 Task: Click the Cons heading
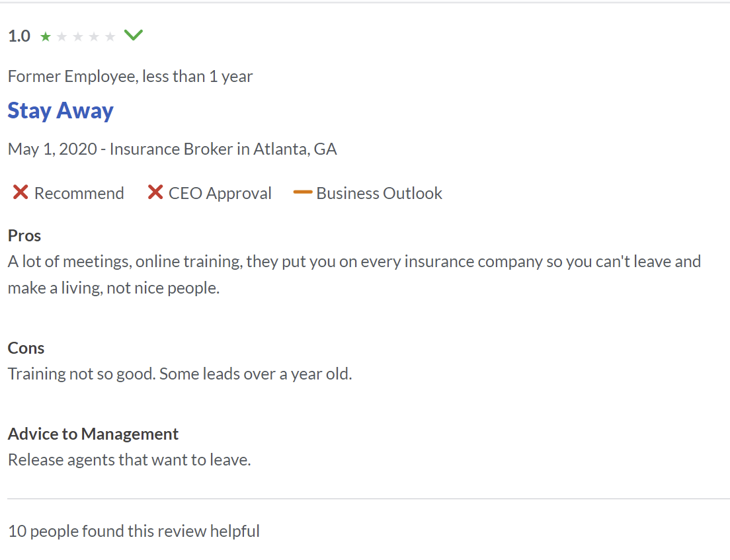click(x=26, y=348)
